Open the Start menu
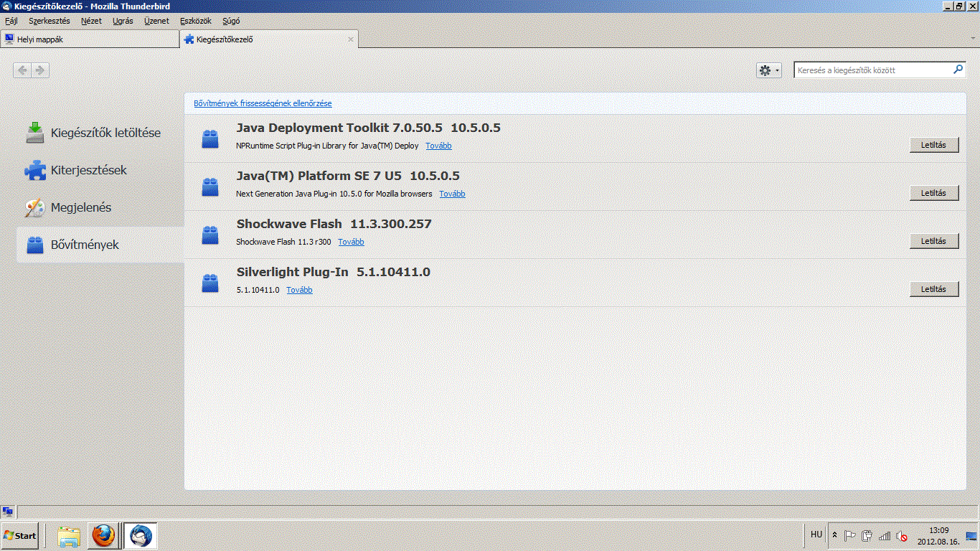 click(x=19, y=536)
